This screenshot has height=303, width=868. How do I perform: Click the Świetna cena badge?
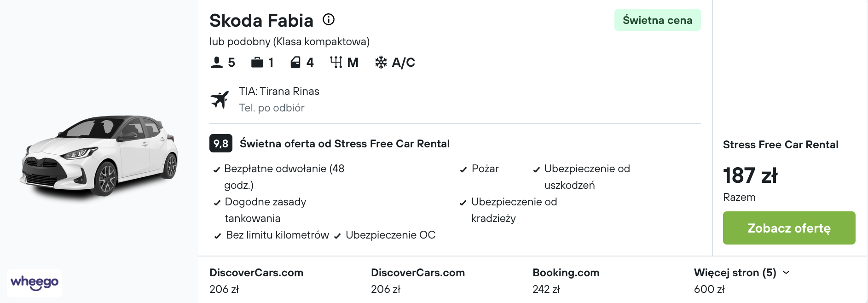(657, 20)
